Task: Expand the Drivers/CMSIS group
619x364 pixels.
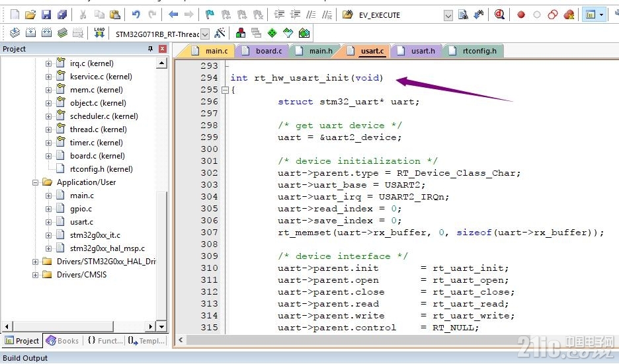Action: [35, 275]
